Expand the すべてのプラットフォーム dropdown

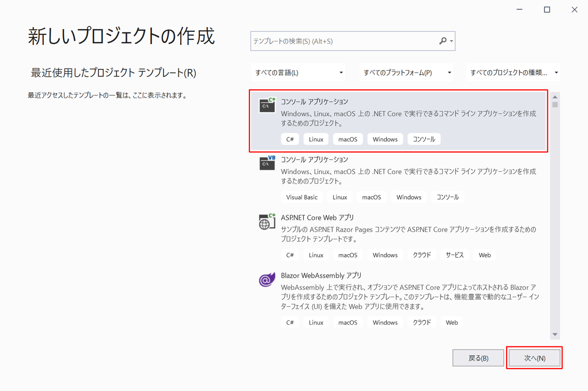[406, 72]
